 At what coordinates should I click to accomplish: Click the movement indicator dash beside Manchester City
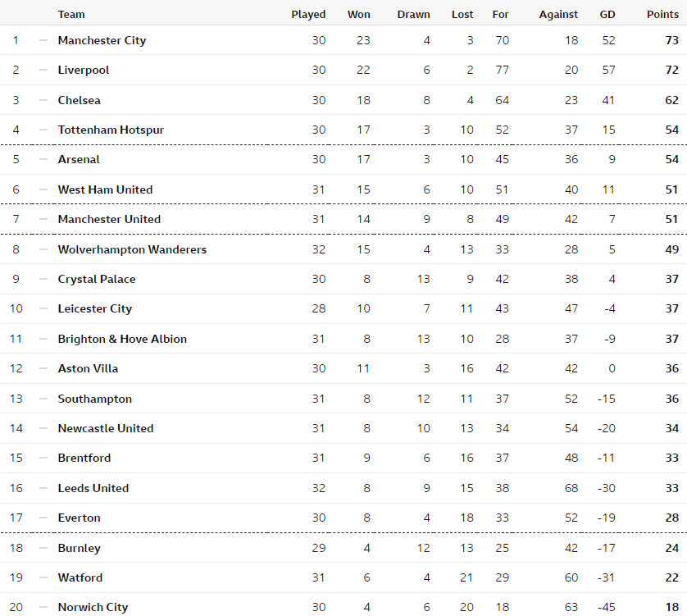(x=43, y=40)
